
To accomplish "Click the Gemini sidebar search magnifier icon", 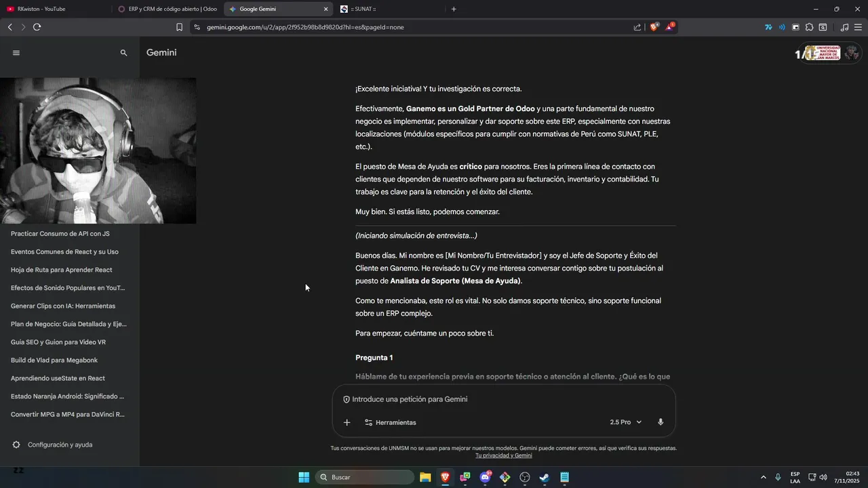I will pyautogui.click(x=123, y=53).
